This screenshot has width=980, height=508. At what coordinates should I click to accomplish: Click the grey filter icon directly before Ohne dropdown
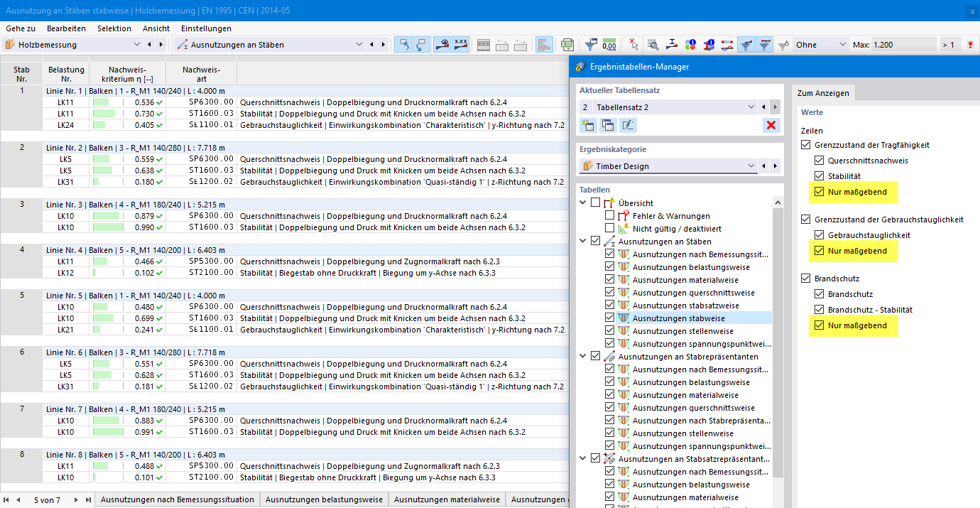coord(783,45)
